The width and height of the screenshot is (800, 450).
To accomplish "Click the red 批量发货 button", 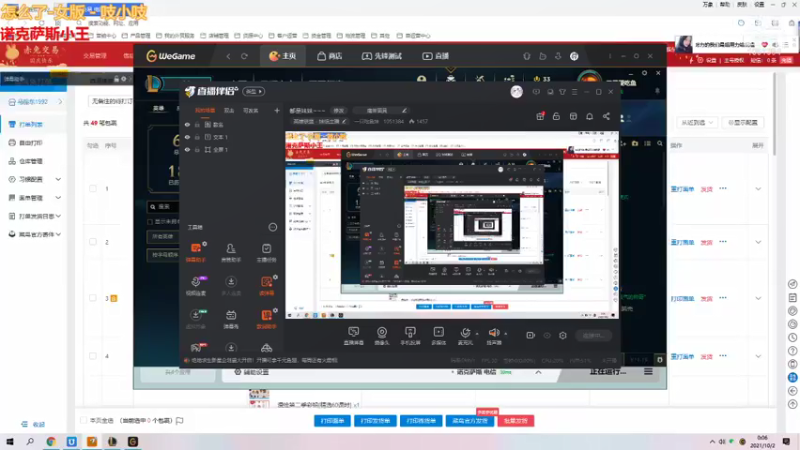I will coord(516,421).
